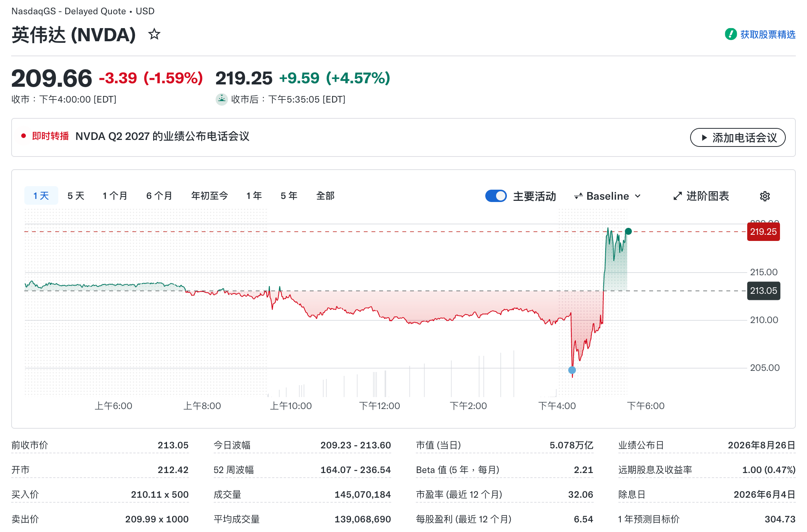The height and width of the screenshot is (532, 807).
Task: Click the 每股盈利 value 6.54
Action: point(583,519)
